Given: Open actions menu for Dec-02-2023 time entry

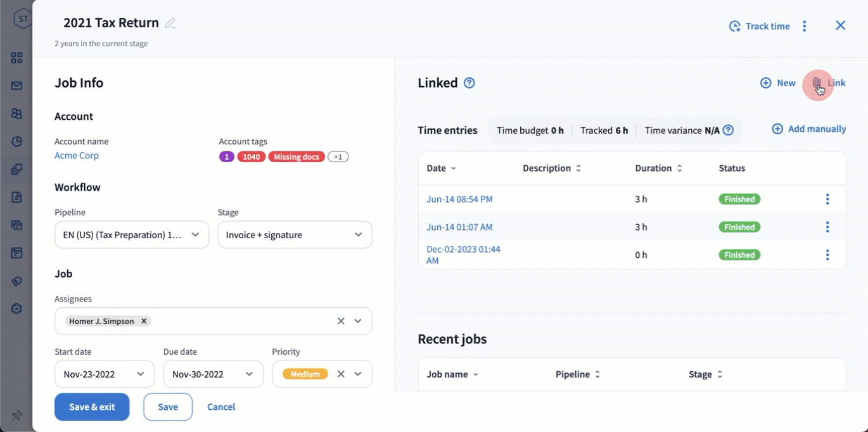Looking at the screenshot, I should pos(827,255).
